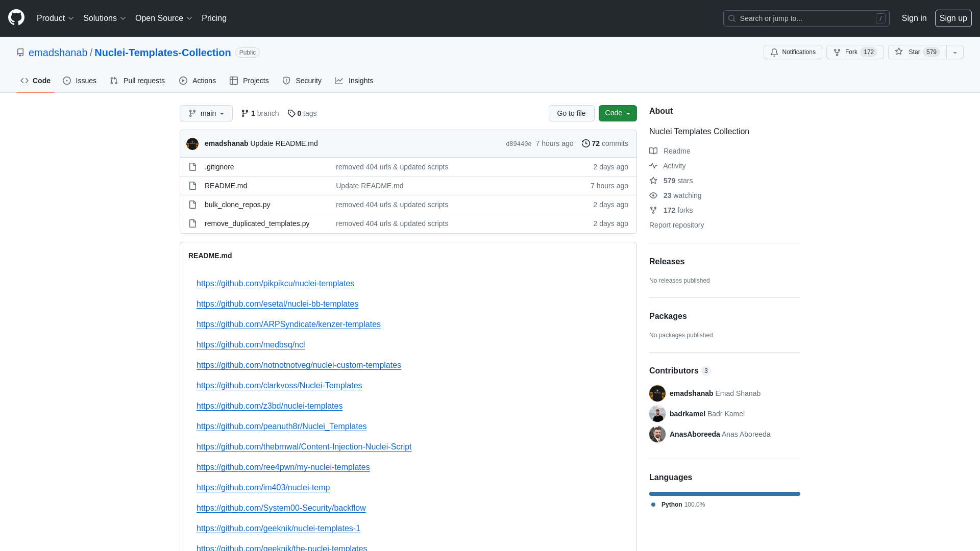
Task: Click the star icon beside 579 stars
Action: click(653, 180)
